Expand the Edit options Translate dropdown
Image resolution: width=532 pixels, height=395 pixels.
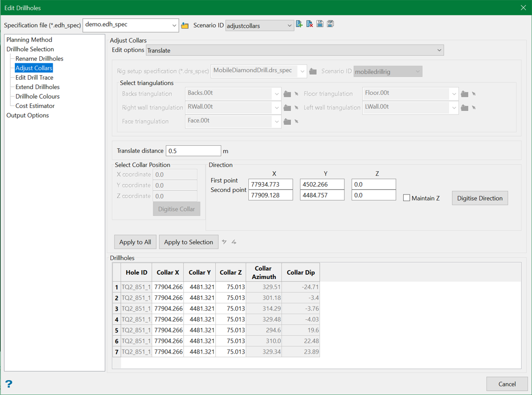click(438, 50)
